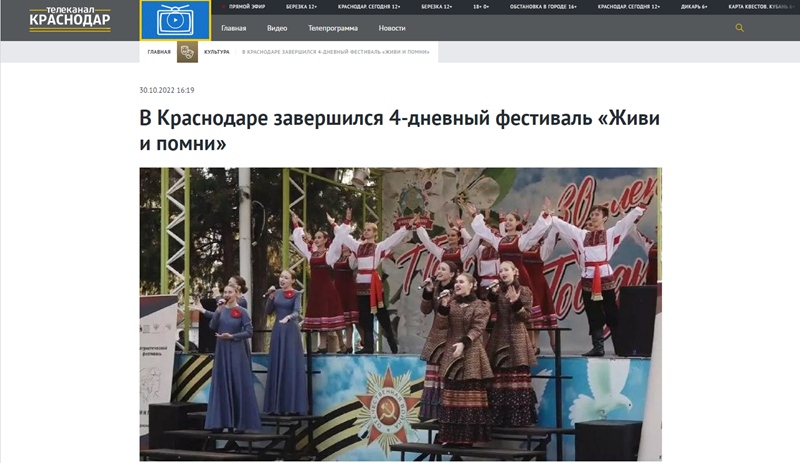Open the Дикарь 6+ program
Screen dimensions: 800x463
click(x=694, y=7)
